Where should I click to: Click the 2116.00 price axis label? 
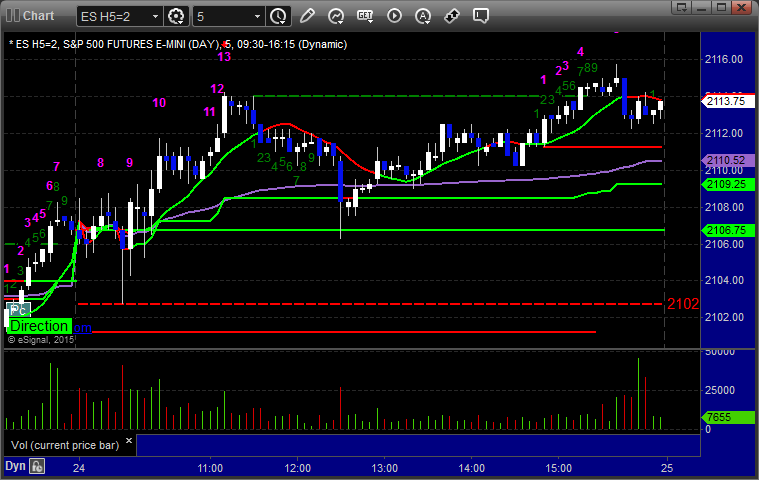(724, 60)
